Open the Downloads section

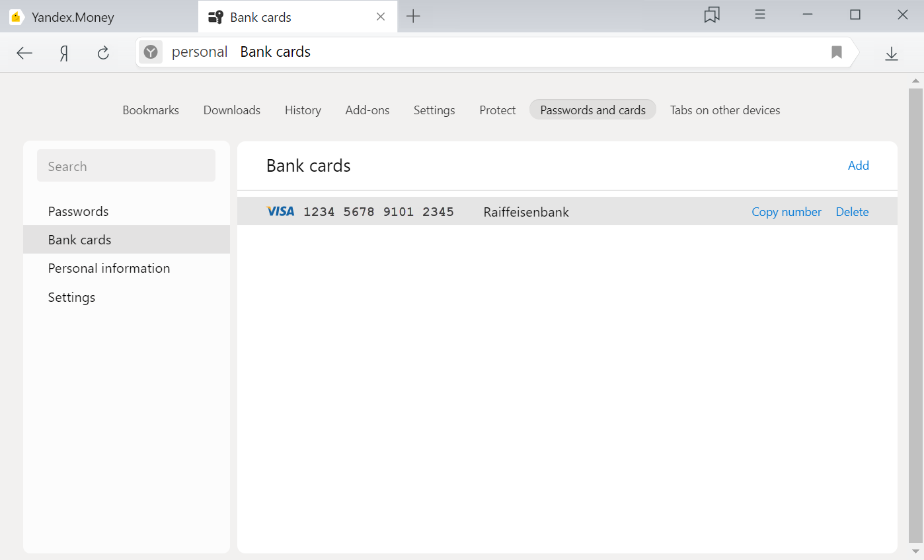232,110
